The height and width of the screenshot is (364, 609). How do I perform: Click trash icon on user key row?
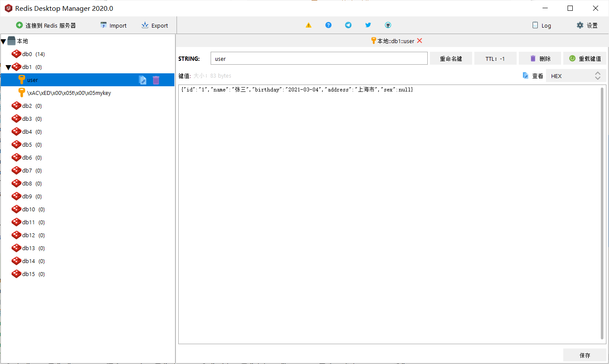point(156,80)
